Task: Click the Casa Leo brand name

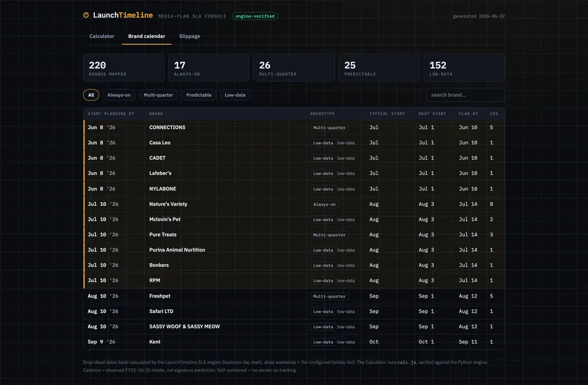Action: click(160, 143)
